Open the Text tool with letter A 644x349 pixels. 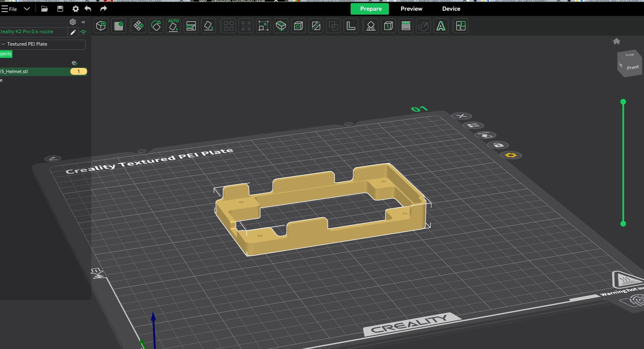tap(441, 26)
